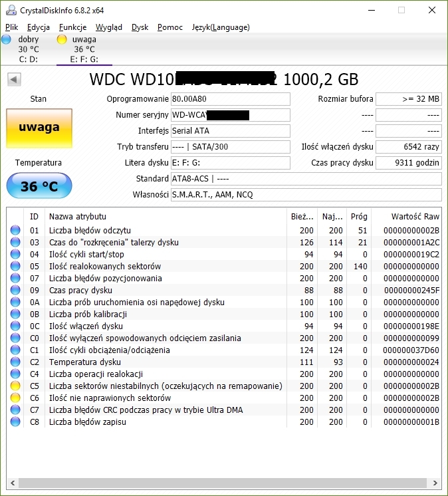Viewport: 448px width, 496px height.
Task: Open the Plik menu
Action: tap(12, 27)
